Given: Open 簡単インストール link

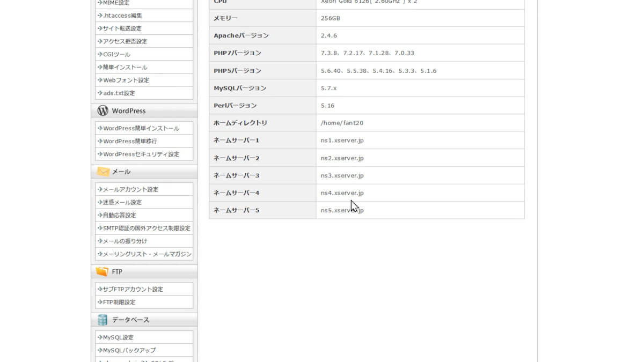Looking at the screenshot, I should [x=125, y=67].
